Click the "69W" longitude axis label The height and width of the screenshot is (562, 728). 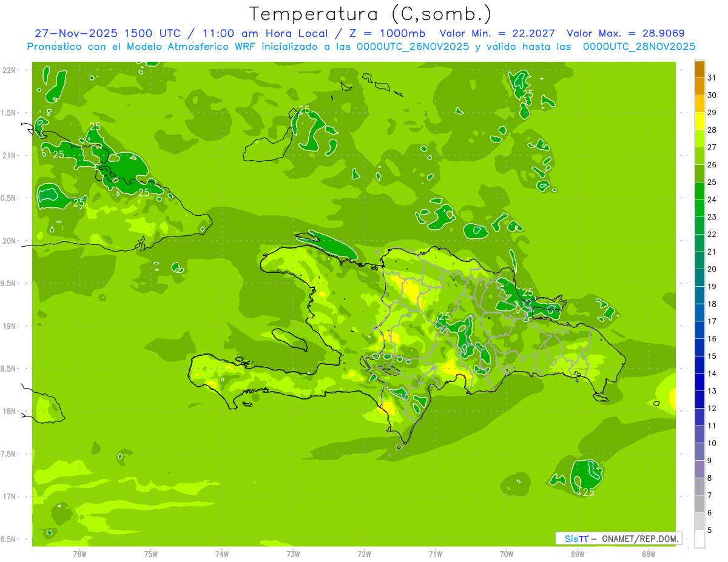pos(578,554)
